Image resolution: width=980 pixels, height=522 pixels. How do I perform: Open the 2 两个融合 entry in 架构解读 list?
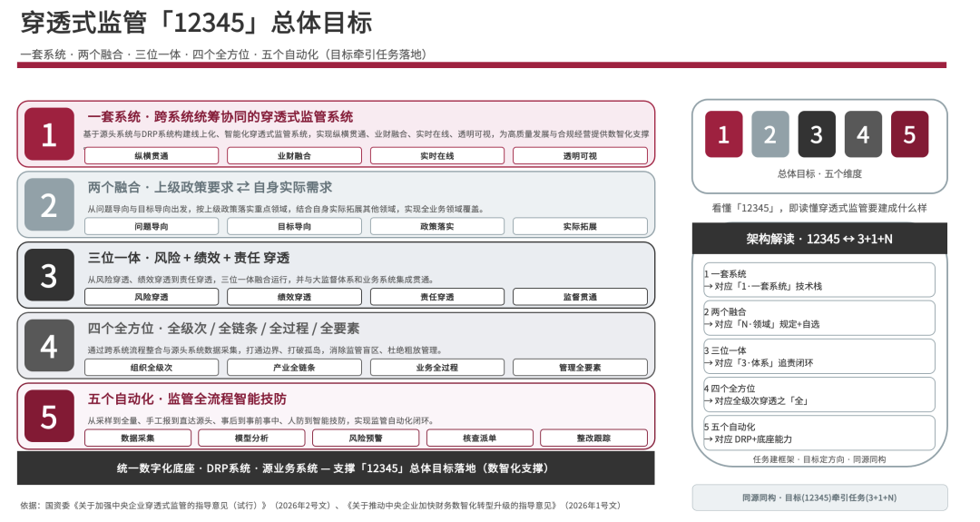click(819, 319)
